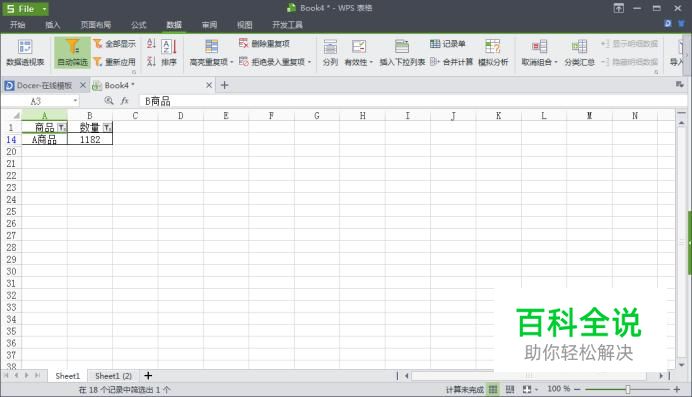This screenshot has height=397, width=692.
Task: Switch to the 视图 ribbon tab
Action: pos(244,25)
